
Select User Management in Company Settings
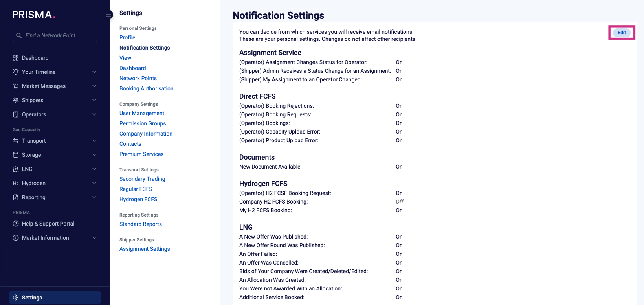pos(142,113)
